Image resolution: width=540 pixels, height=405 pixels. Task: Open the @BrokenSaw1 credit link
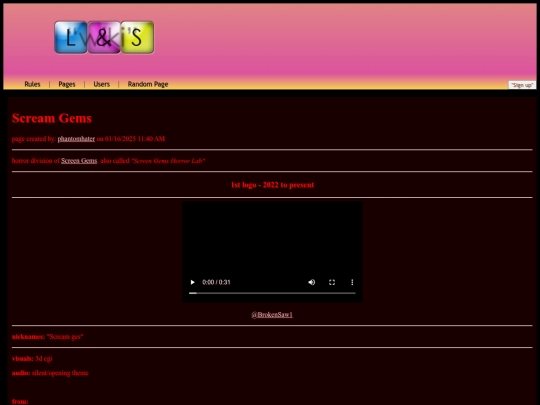point(272,315)
